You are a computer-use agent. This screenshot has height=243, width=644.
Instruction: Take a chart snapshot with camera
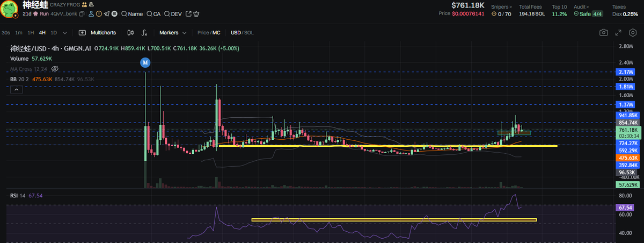[604, 33]
